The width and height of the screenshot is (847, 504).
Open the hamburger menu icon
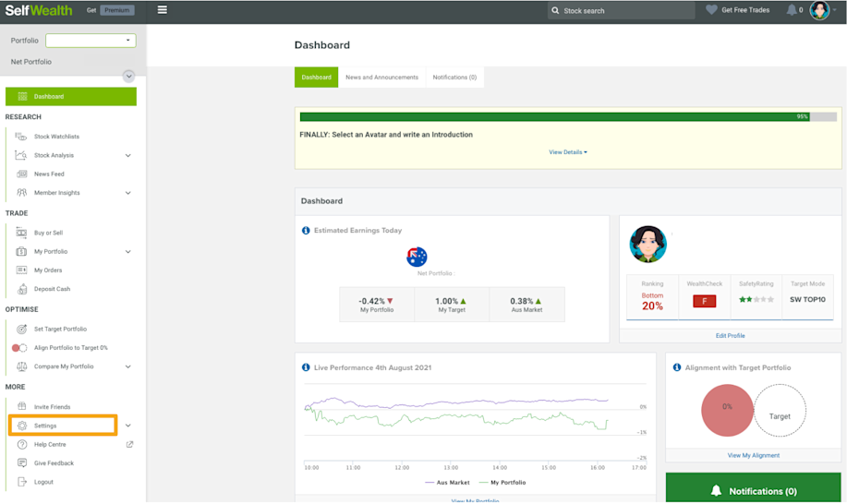click(x=162, y=10)
